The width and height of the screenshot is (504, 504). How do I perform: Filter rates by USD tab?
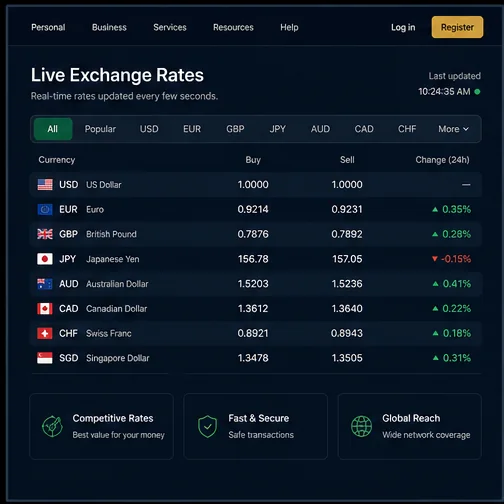click(149, 129)
